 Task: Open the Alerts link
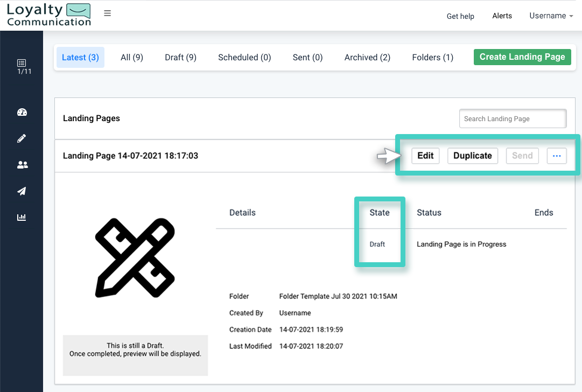(x=502, y=16)
